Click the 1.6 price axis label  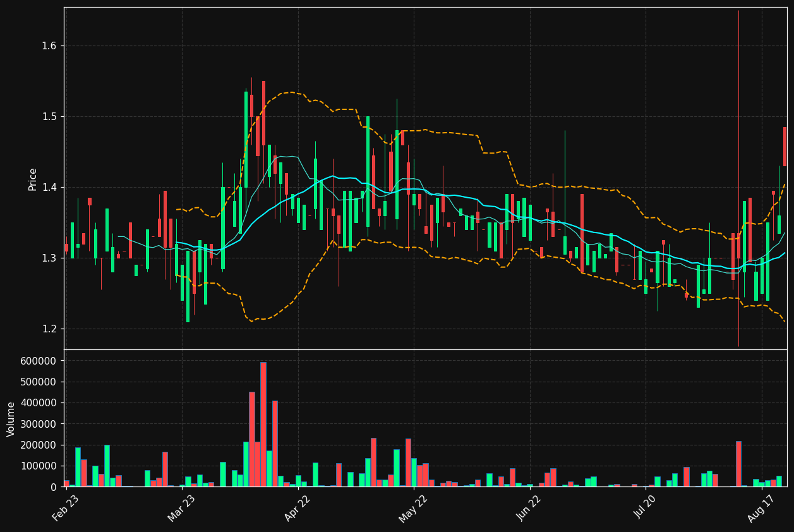[x=49, y=46]
